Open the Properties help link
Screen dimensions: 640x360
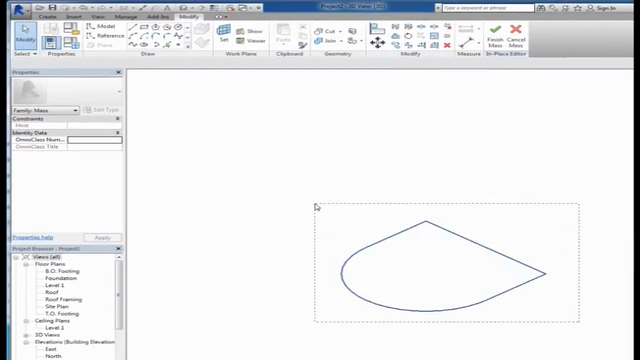[33, 237]
